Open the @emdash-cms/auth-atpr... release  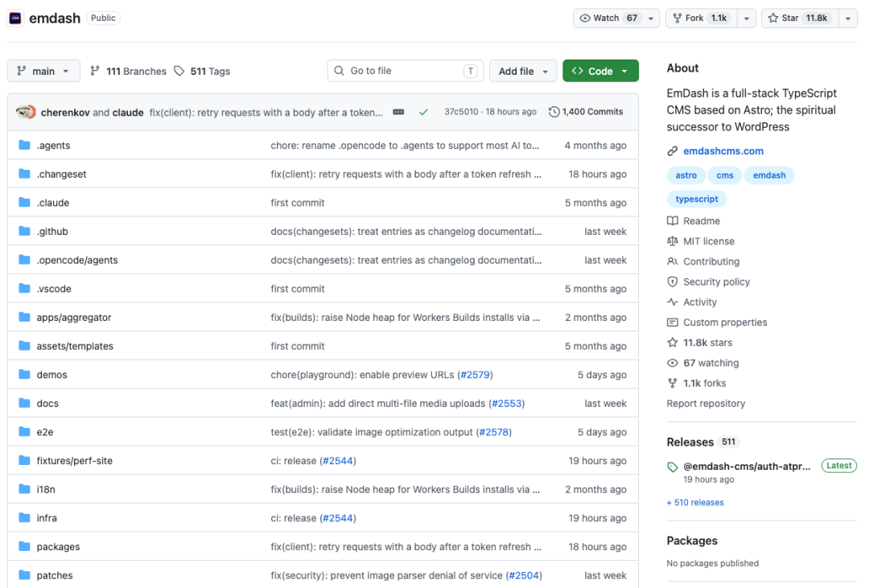click(x=747, y=466)
